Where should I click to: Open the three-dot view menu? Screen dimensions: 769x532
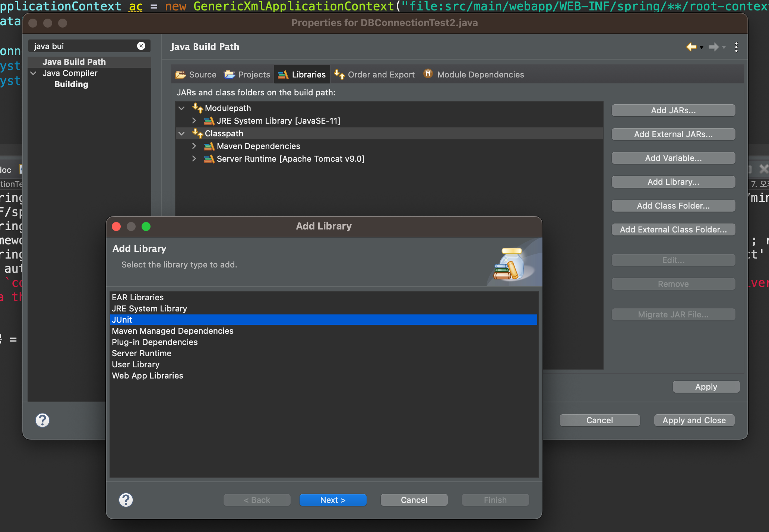[736, 47]
